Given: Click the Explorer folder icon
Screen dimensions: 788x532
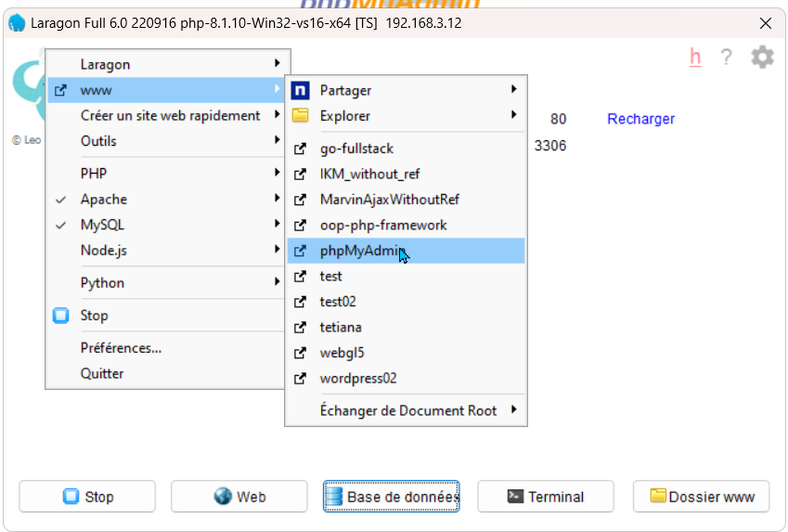Looking at the screenshot, I should click(300, 116).
